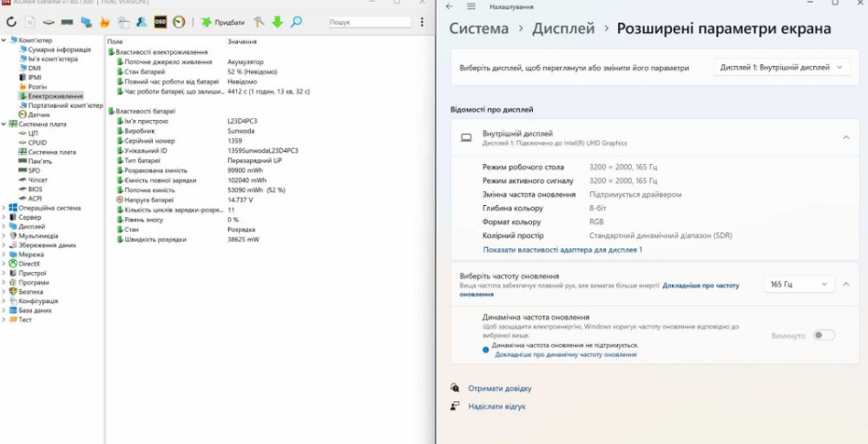Screen dimensions: 868x444
Task: Open the memory benchmark RAM-stick icon
Action: click(67, 23)
